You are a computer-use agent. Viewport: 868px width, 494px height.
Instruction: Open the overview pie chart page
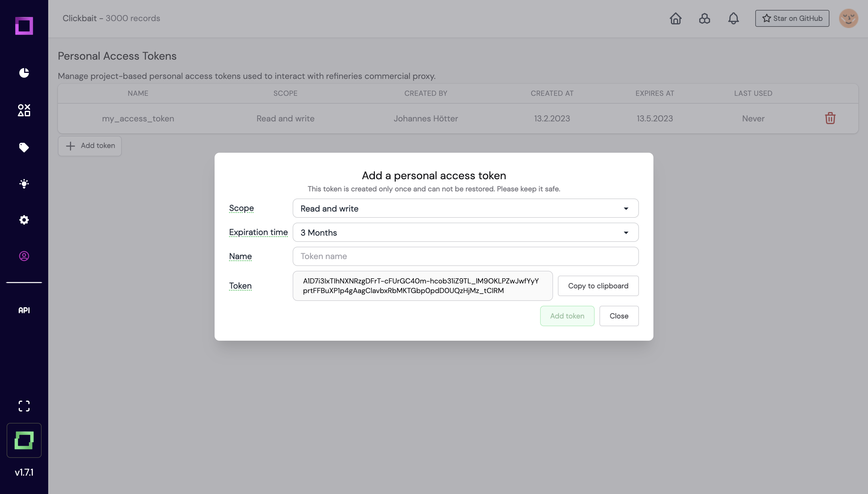click(x=24, y=73)
